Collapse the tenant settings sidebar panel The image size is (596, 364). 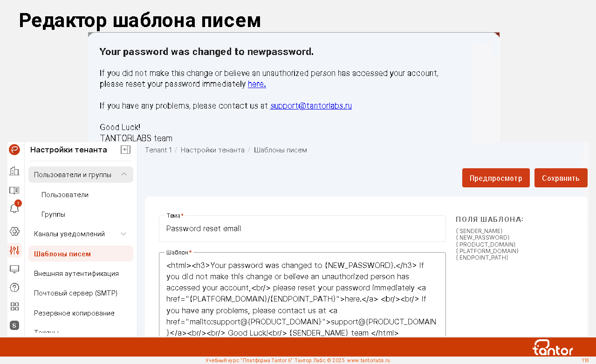tap(125, 150)
